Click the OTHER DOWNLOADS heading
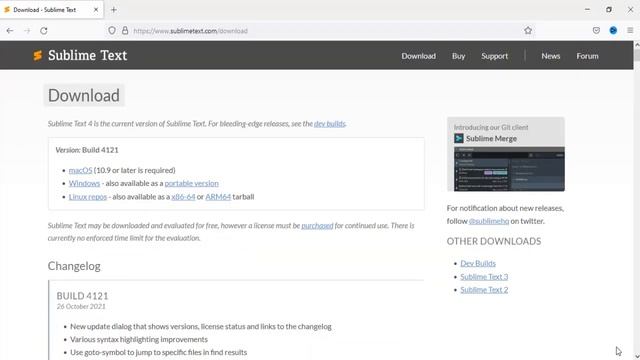 (x=493, y=241)
